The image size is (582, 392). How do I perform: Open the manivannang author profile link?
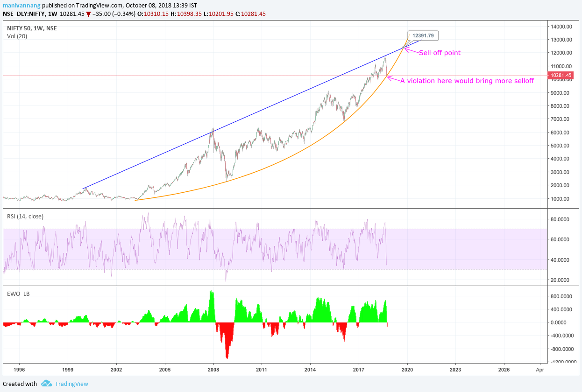tap(24, 5)
